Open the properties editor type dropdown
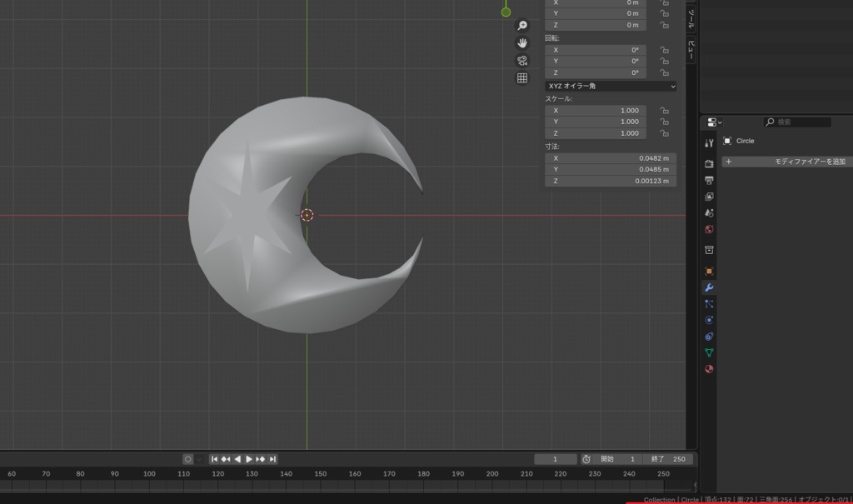Viewport: 853px width, 504px height. pyautogui.click(x=714, y=122)
